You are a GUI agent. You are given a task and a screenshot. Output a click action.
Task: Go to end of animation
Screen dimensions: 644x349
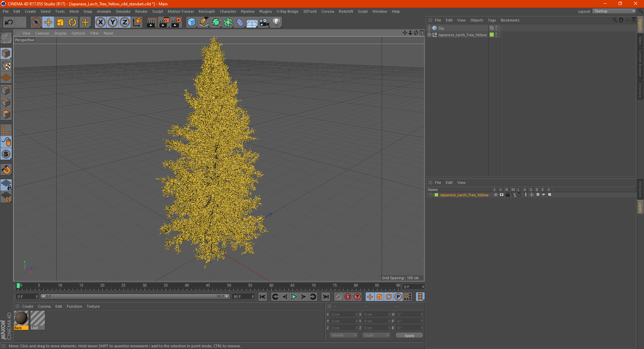[326, 297]
